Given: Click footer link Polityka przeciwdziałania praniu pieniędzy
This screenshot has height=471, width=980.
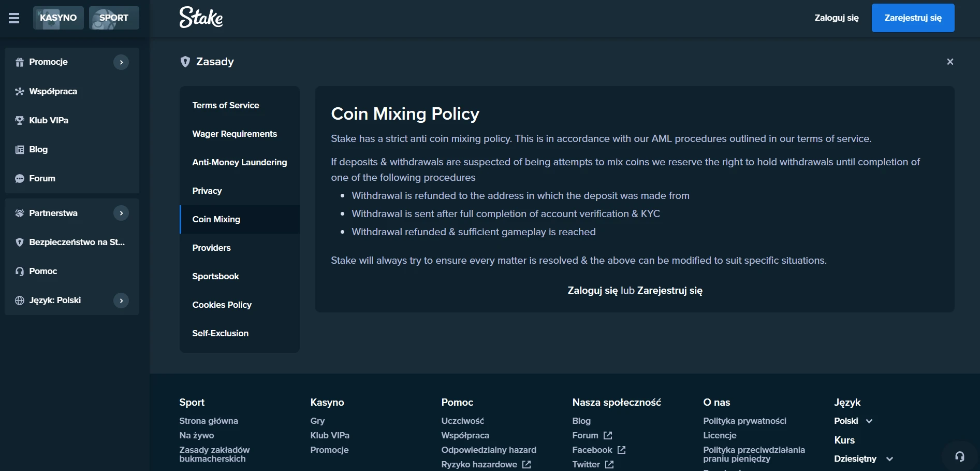Looking at the screenshot, I should click(754, 454).
